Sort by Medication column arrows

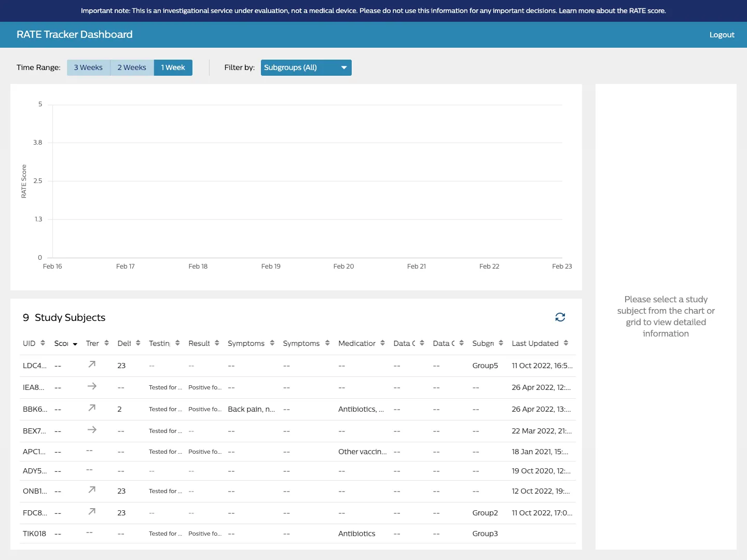382,343
